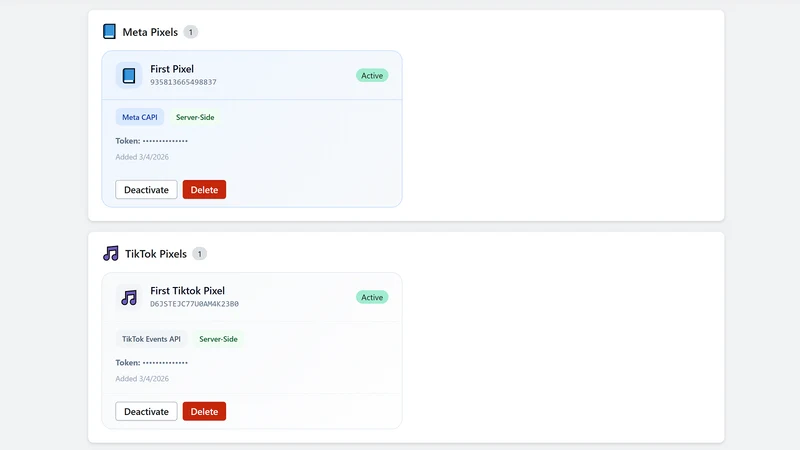Click the First Pixel ID number 935813665498837
Viewport: 800px width, 450px height.
[183, 82]
